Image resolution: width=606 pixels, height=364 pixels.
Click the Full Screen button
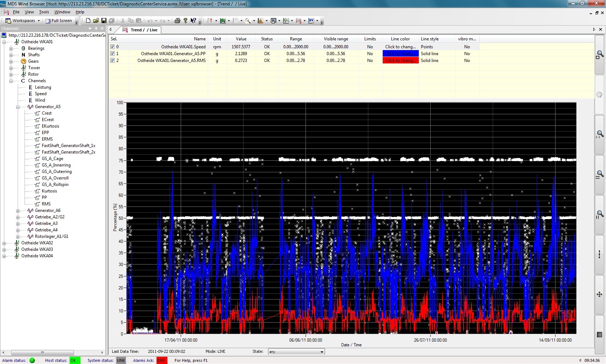(58, 21)
